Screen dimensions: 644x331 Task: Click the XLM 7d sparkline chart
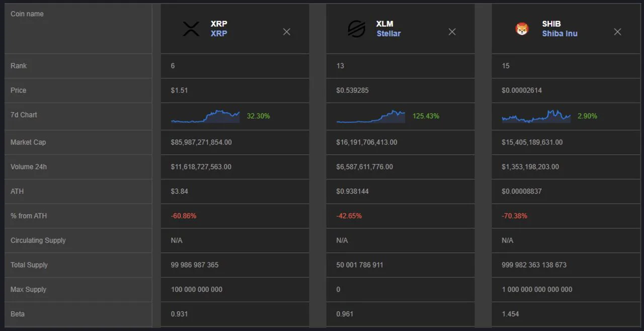371,116
